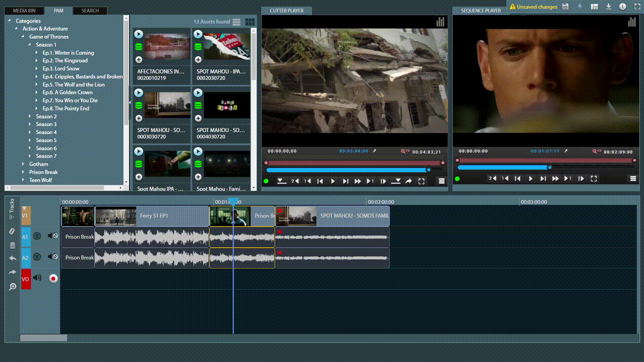Open Cutter Player hamburger menu

click(x=442, y=181)
